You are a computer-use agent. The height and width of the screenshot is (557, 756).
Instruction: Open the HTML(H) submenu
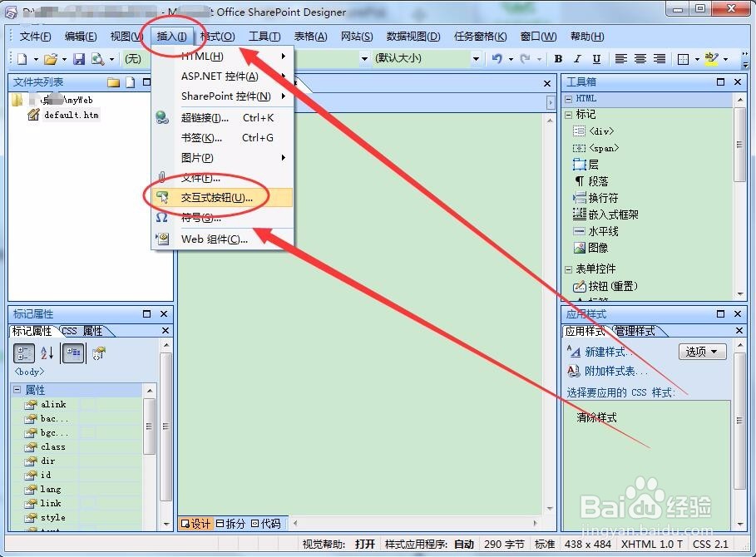click(223, 57)
